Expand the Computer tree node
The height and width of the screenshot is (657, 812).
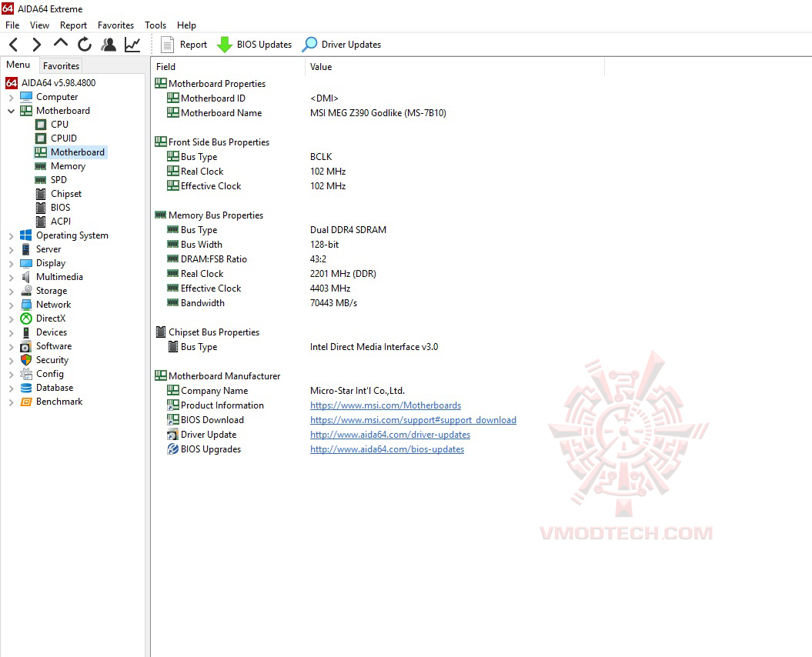pyautogui.click(x=11, y=98)
